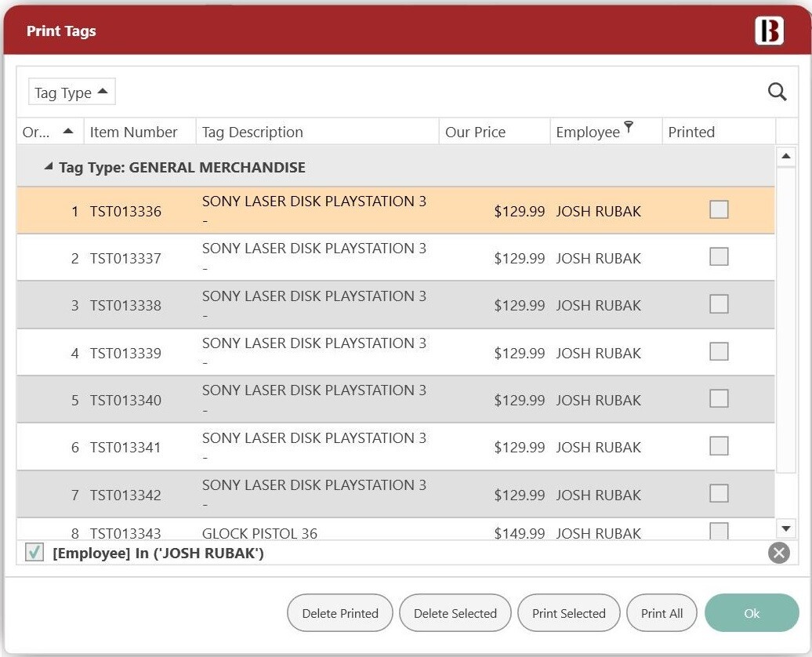Click the Print All button
The width and height of the screenshot is (812, 657).
coord(662,613)
